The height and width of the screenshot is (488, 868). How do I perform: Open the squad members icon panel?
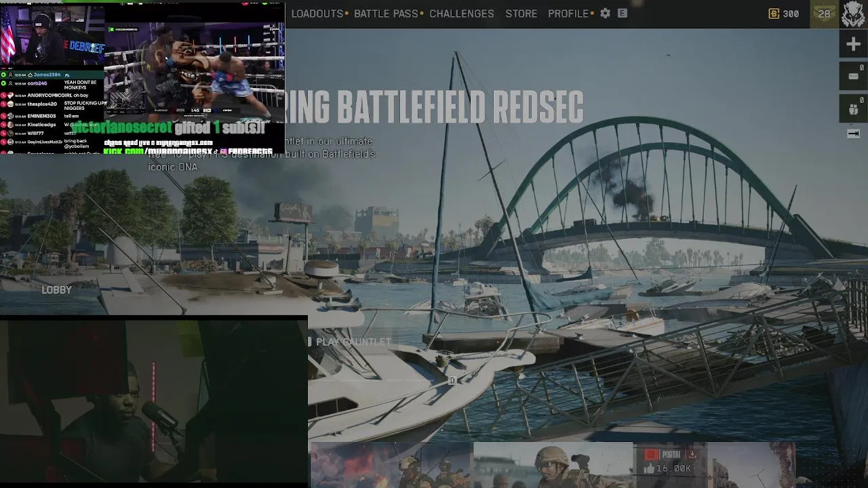[853, 107]
